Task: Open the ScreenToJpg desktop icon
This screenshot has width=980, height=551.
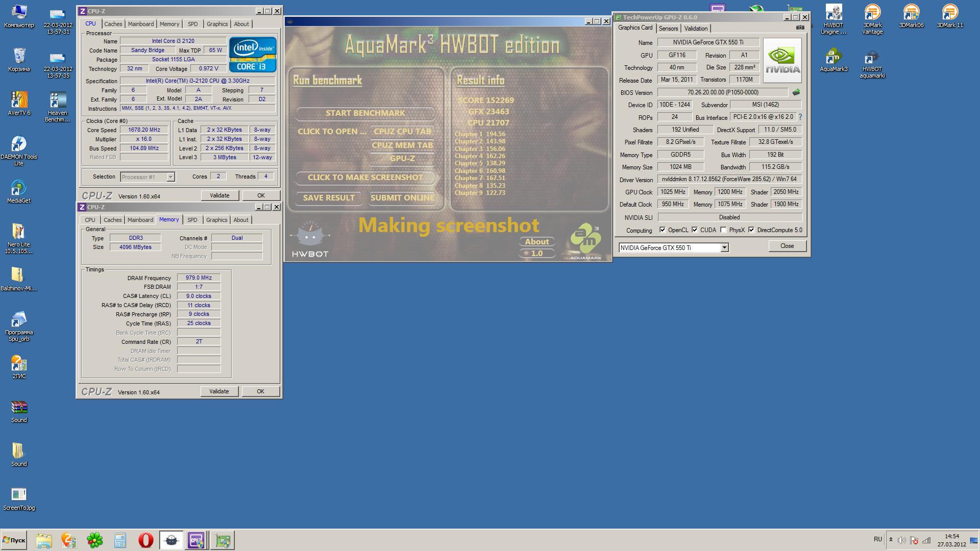Action: tap(19, 499)
